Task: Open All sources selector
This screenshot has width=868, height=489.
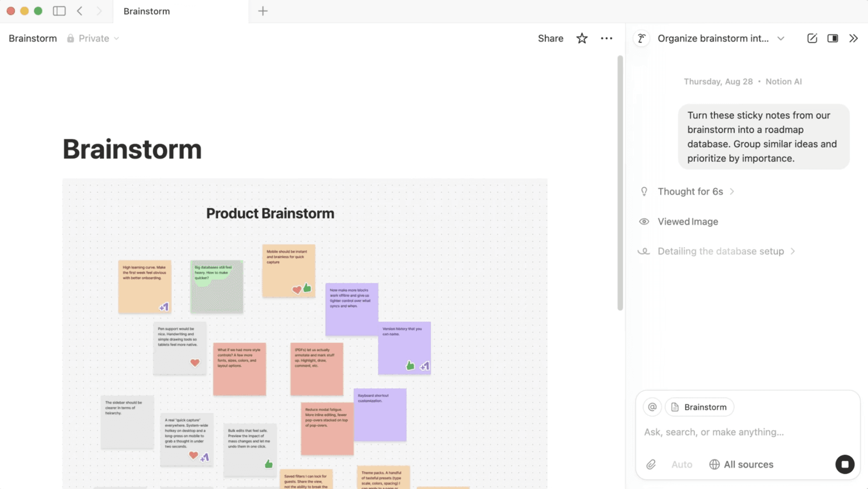Action: [741, 464]
